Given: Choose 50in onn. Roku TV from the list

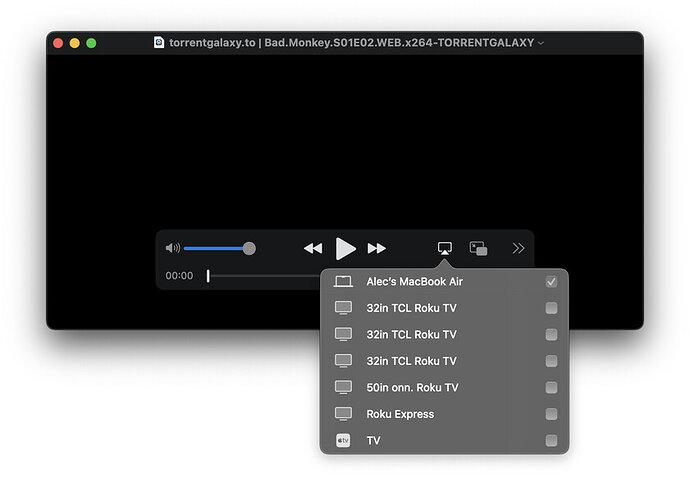Looking at the screenshot, I should point(444,388).
